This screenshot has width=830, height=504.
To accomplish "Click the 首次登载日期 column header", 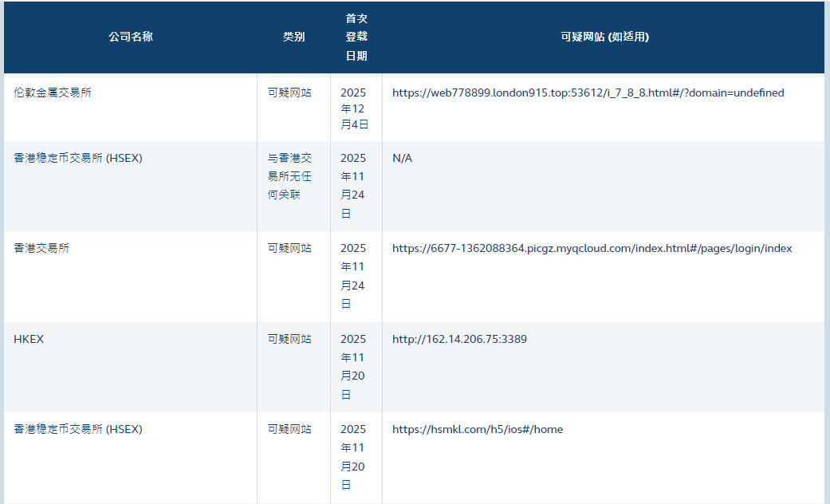I will (x=356, y=37).
